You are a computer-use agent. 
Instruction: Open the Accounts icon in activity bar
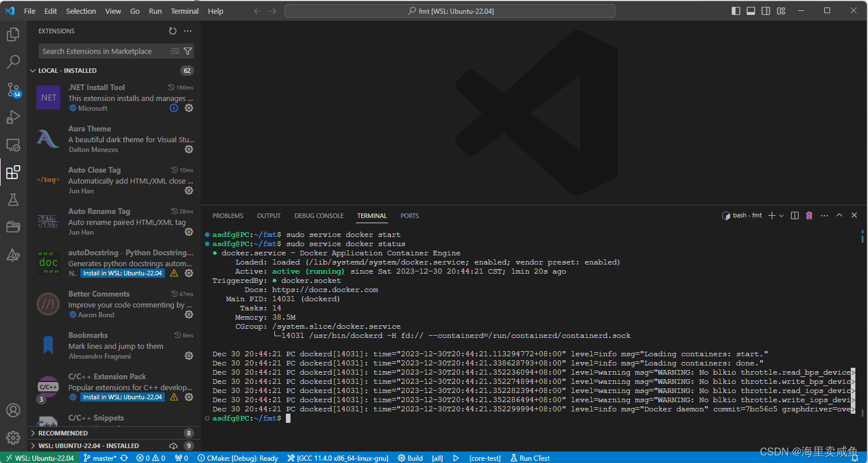tap(13, 410)
